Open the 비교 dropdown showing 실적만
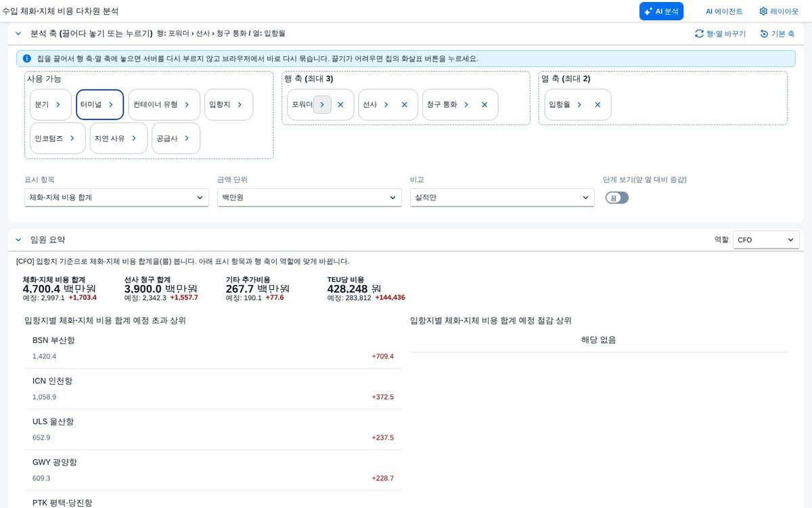The height and width of the screenshot is (508, 812). tap(502, 198)
